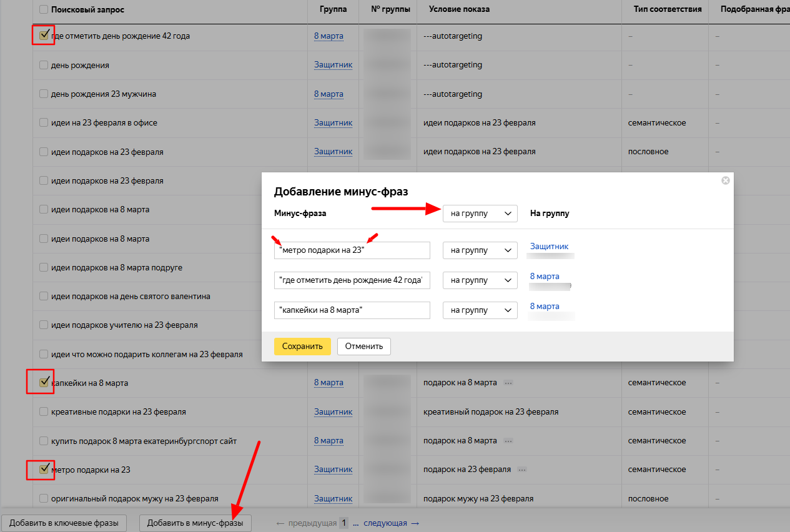
Task: Click "Добавить в ключевые фразы" button
Action: (64, 523)
